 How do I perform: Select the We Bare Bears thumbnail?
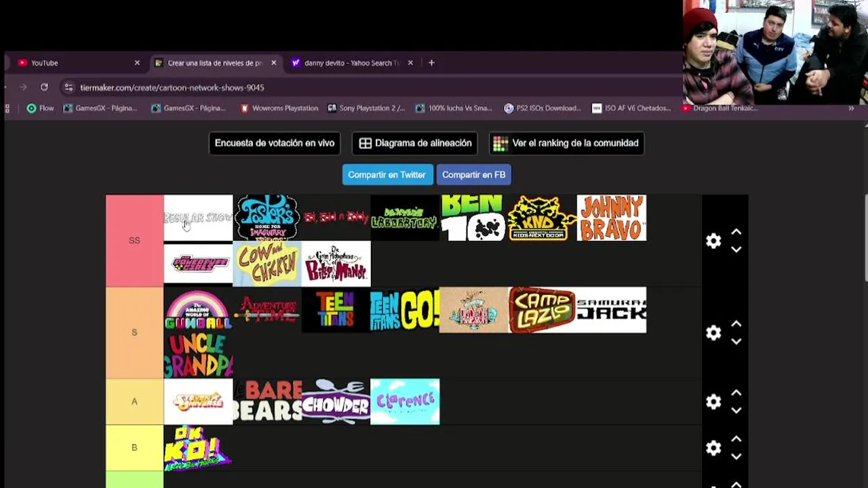267,402
